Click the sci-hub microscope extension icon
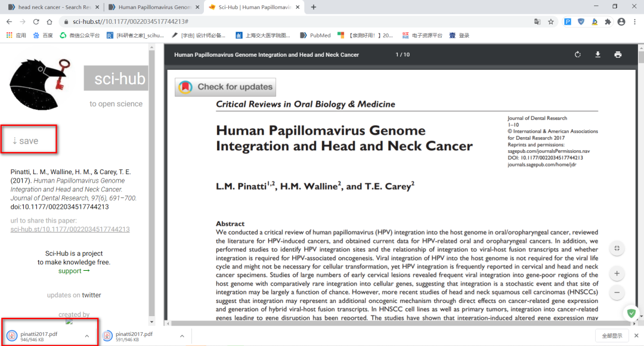This screenshot has height=346, width=644. coord(594,21)
